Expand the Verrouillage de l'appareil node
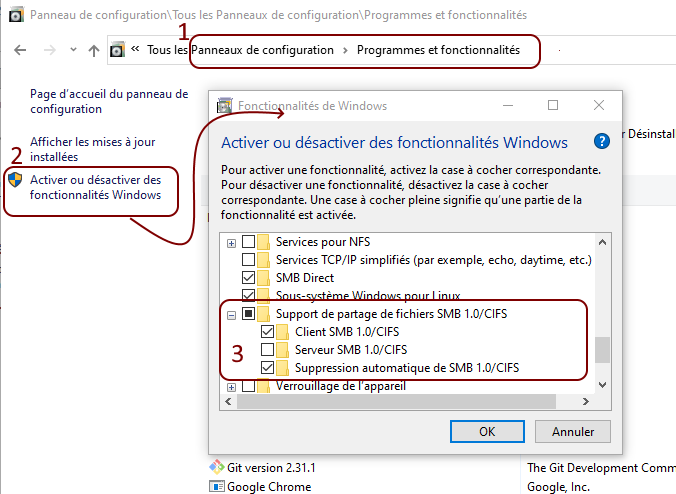Screen dimensions: 676x494 [x=232, y=387]
